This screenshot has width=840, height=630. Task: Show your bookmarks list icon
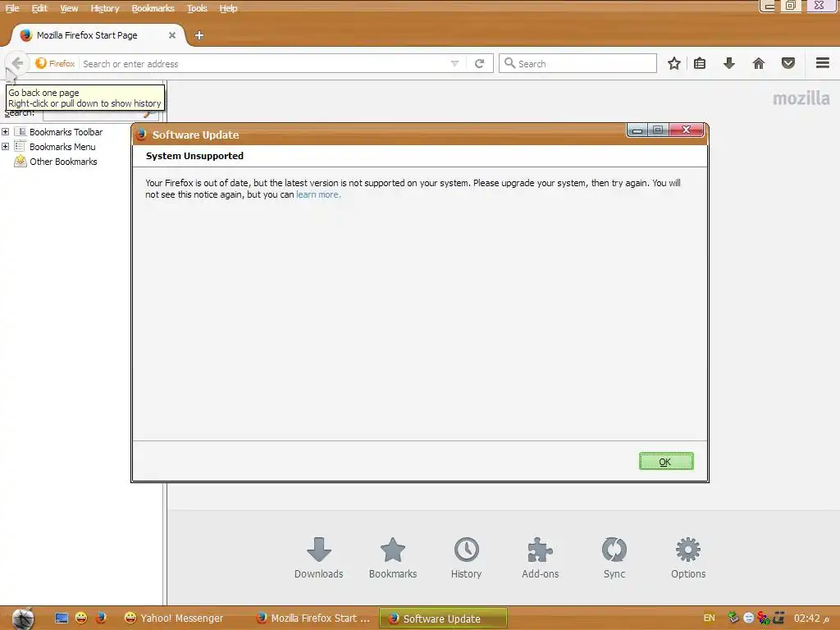[700, 63]
